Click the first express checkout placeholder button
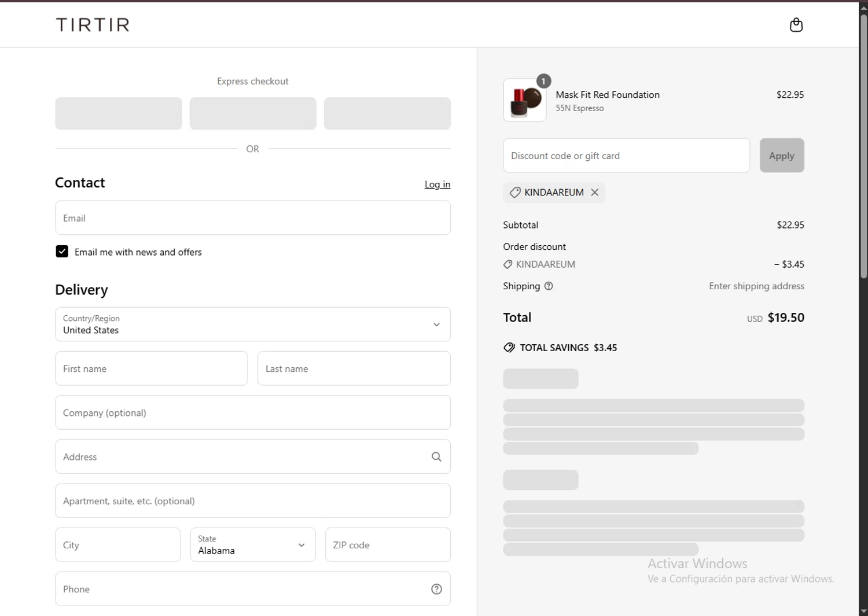 (x=119, y=113)
